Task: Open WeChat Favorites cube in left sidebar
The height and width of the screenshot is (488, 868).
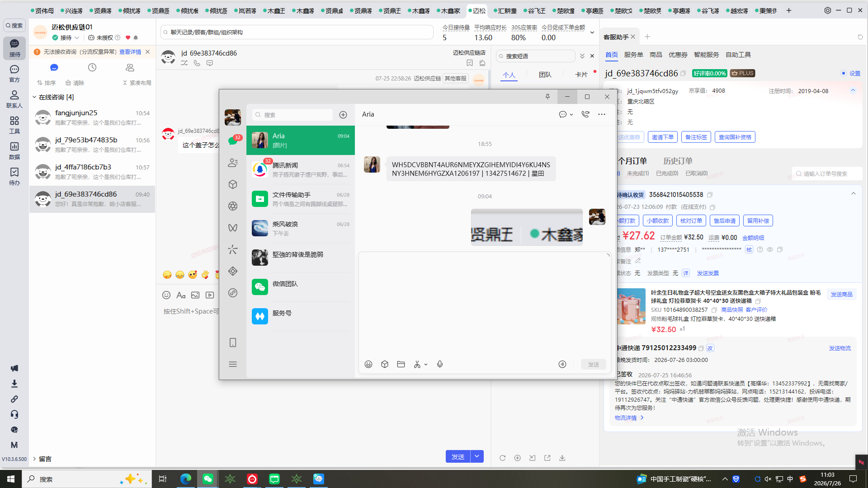Action: pyautogui.click(x=233, y=184)
